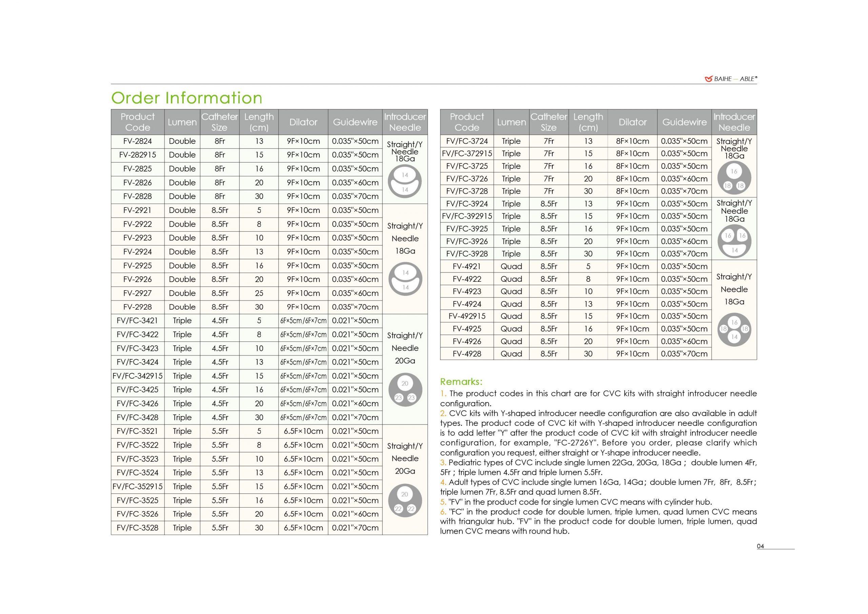Viewport: 868px width, 614px height.
Task: Click the 'Guidewire' header in the FV/FC-3724 table
Action: [684, 122]
